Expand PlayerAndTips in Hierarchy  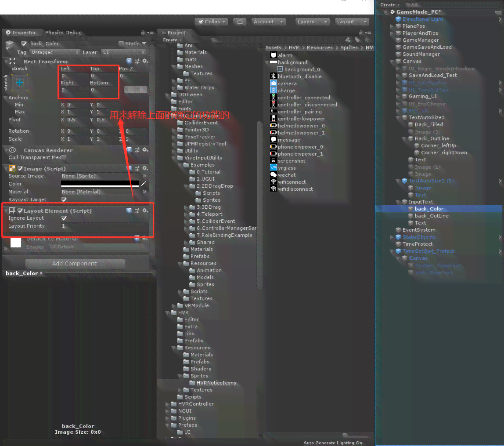tap(392, 33)
